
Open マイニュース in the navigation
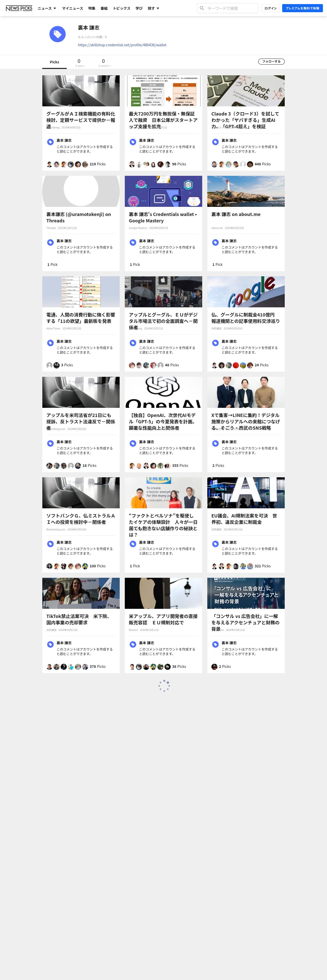[x=72, y=8]
